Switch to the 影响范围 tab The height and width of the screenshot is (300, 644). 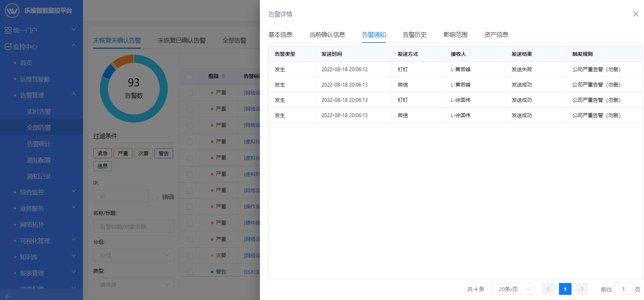[x=455, y=35]
